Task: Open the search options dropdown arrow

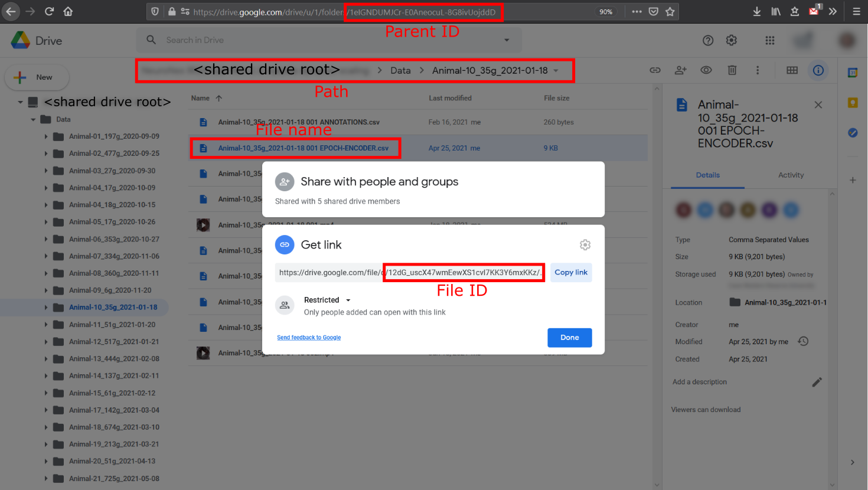Action: (x=507, y=40)
